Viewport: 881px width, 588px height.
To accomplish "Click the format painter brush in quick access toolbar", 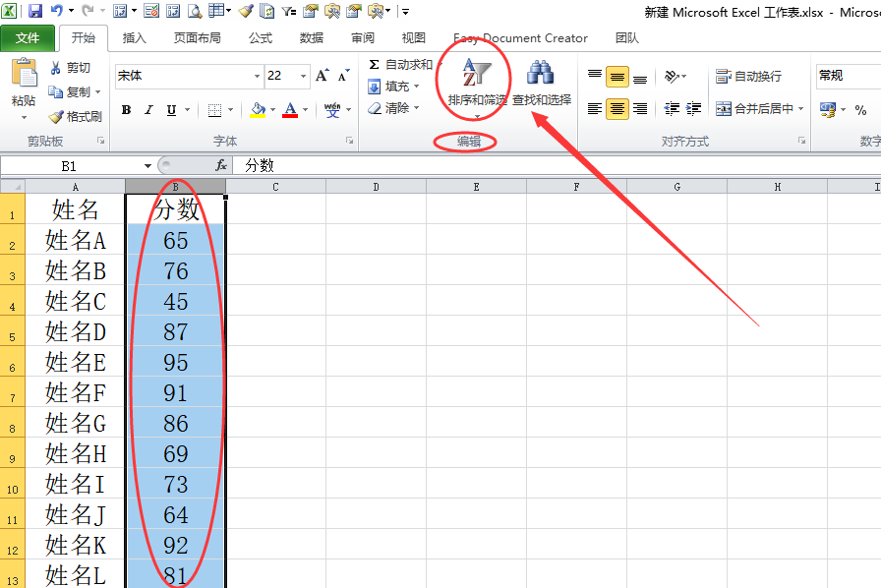I will 246,10.
